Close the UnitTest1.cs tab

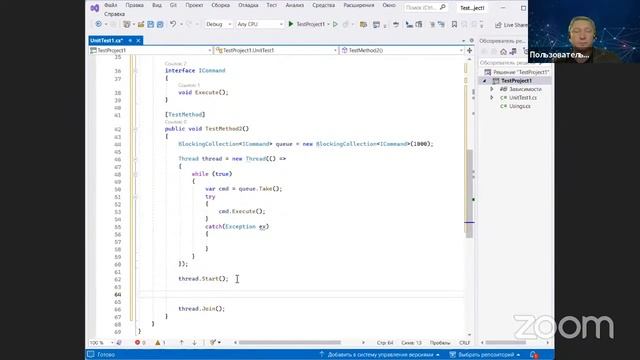138,40
